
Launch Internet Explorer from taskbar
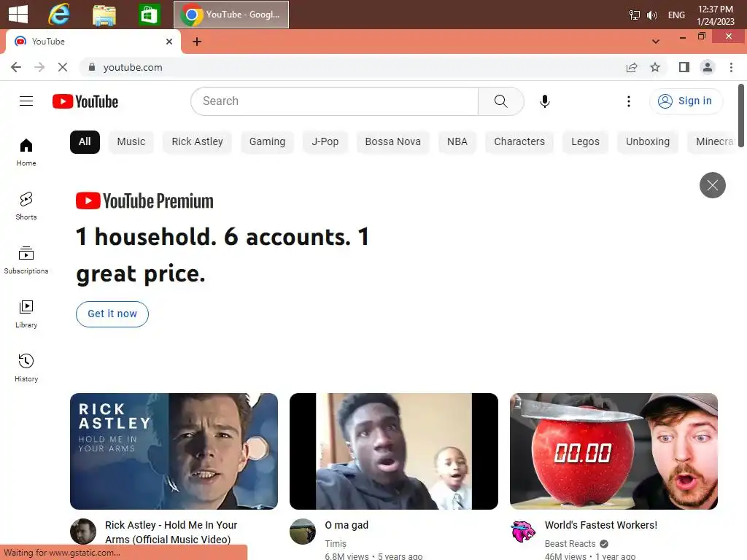pos(59,15)
